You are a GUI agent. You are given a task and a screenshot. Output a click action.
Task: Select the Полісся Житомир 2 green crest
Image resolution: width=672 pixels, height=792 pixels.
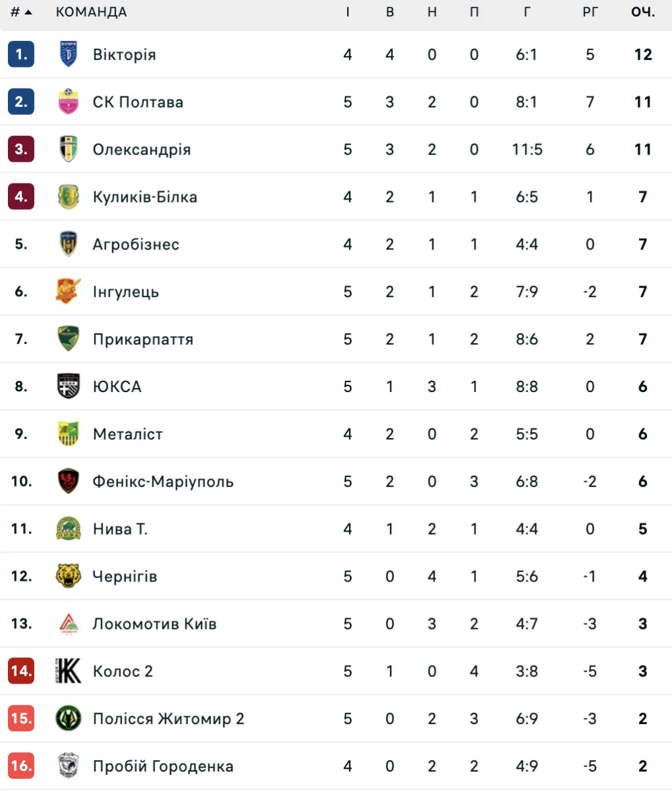[x=69, y=719]
